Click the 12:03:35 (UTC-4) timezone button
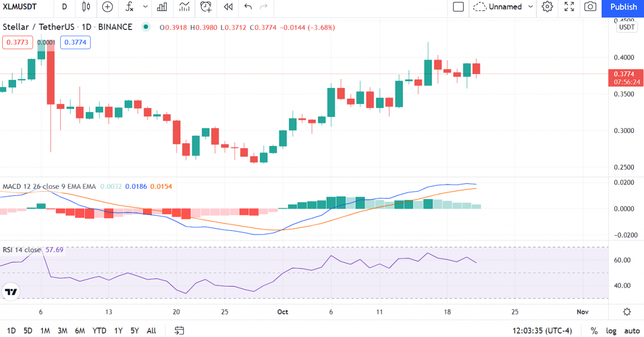The image size is (644, 337). pos(543,331)
